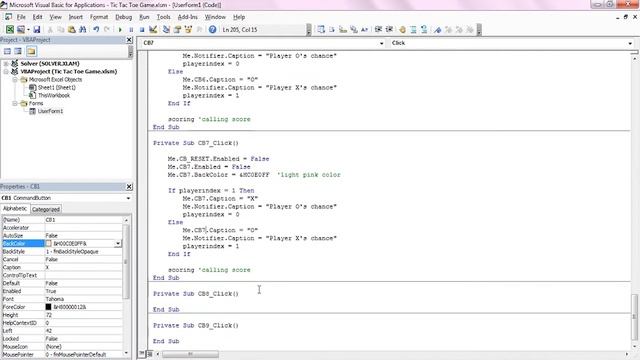Collapse the VBAProject (Tic Tac Toe Game.xlsm) node
The image size is (640, 360).
[6, 71]
